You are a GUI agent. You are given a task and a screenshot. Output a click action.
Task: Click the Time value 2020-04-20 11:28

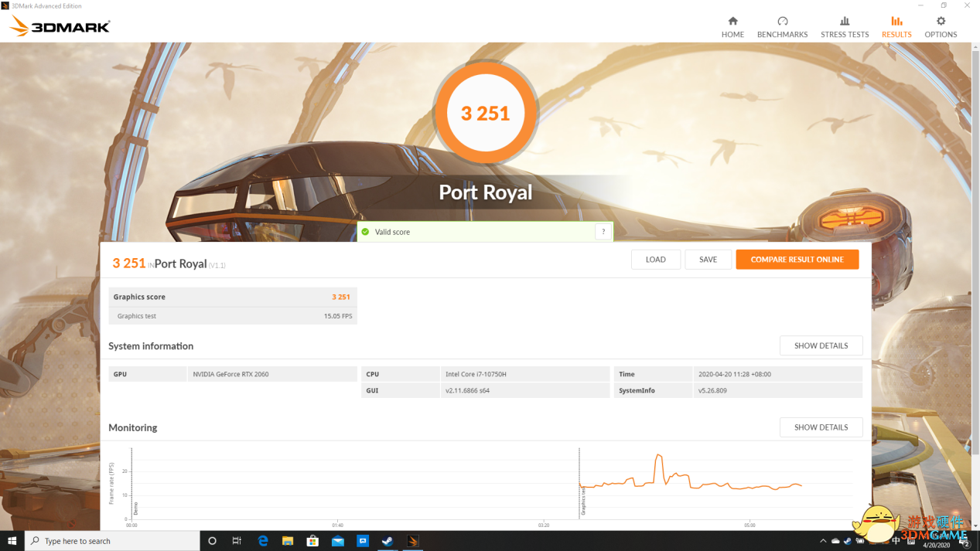click(x=734, y=374)
